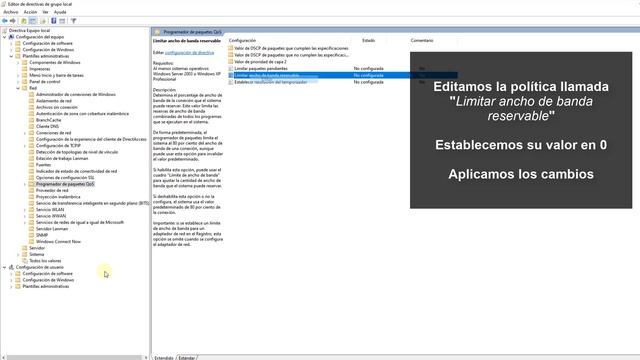640x360 pixels.
Task: Click folder icon beside Cliente DNS
Action: (x=31, y=127)
